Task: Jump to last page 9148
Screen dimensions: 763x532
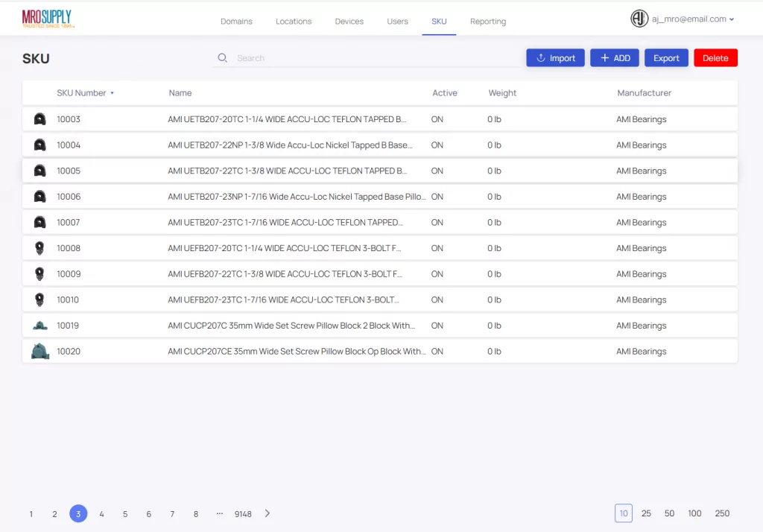Action: 243,514
